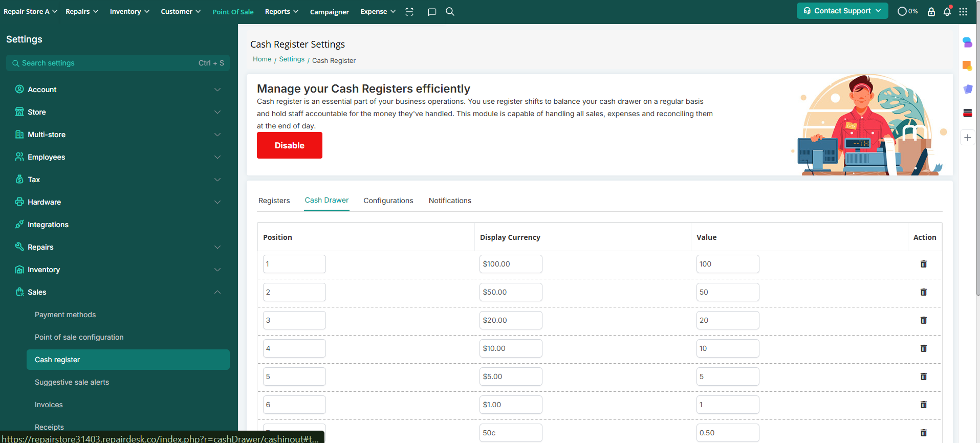Image resolution: width=980 pixels, height=443 pixels.
Task: Open the Reports menu dropdown
Action: [x=281, y=11]
